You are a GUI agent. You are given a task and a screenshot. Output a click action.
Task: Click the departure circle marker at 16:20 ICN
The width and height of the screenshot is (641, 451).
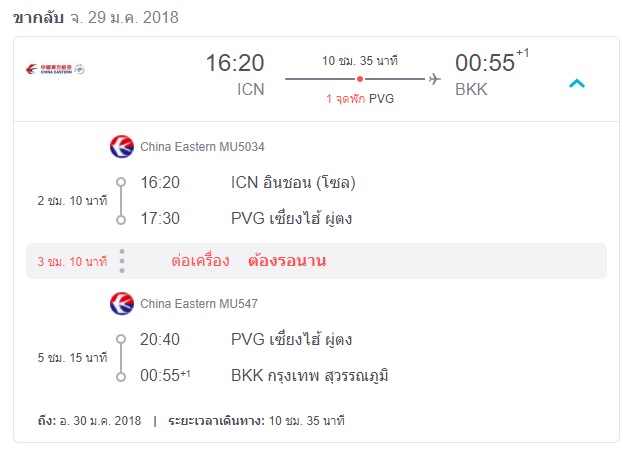point(121,182)
